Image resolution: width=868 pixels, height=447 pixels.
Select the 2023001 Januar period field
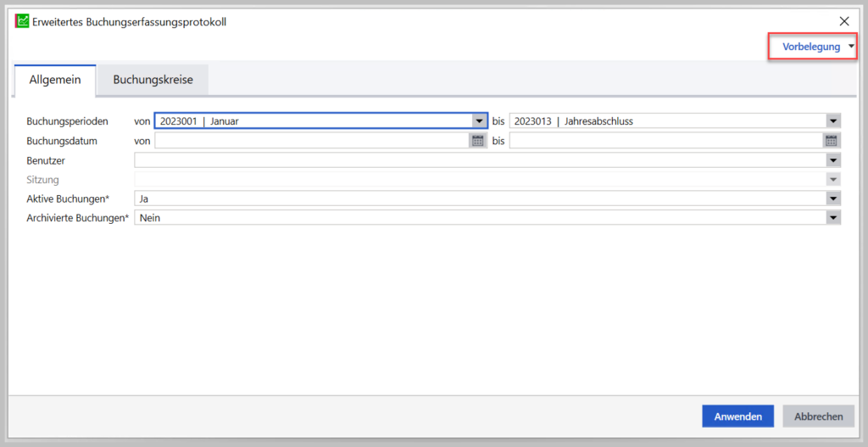(x=311, y=121)
